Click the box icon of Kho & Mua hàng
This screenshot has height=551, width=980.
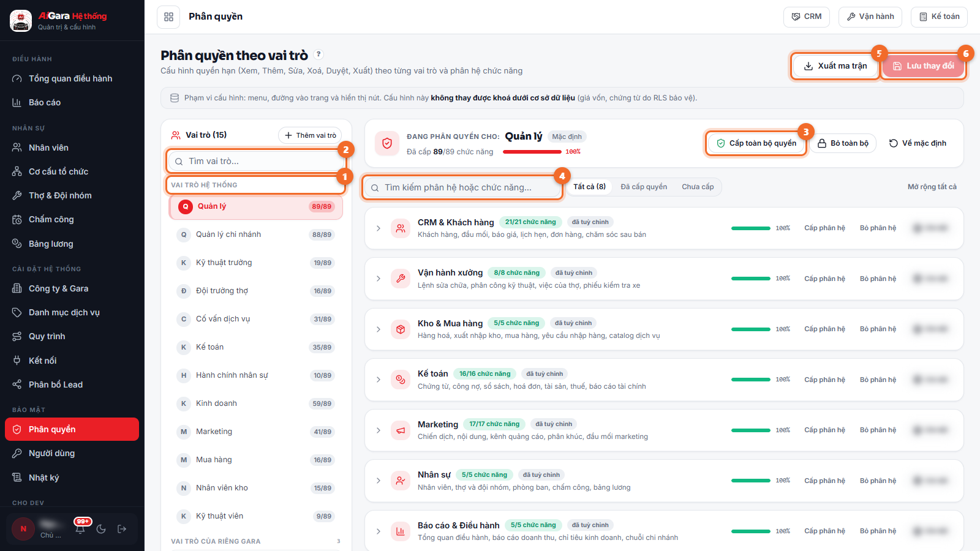(401, 329)
